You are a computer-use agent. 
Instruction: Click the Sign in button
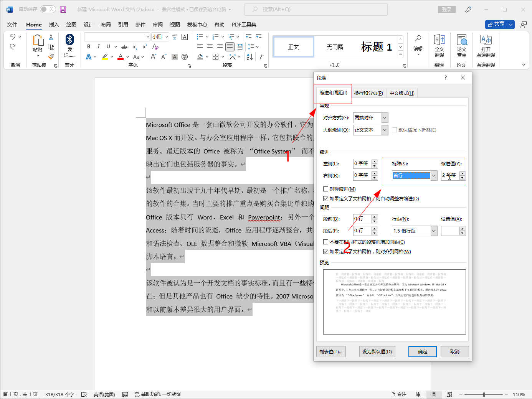446,9
